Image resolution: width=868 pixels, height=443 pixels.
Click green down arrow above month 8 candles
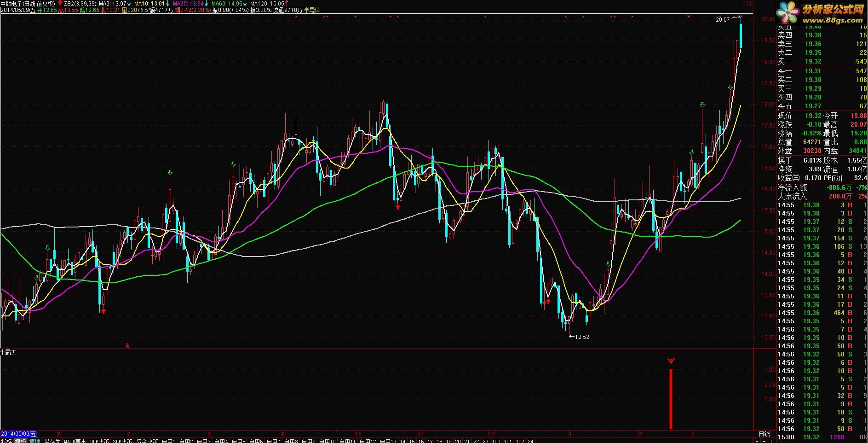pos(233,164)
